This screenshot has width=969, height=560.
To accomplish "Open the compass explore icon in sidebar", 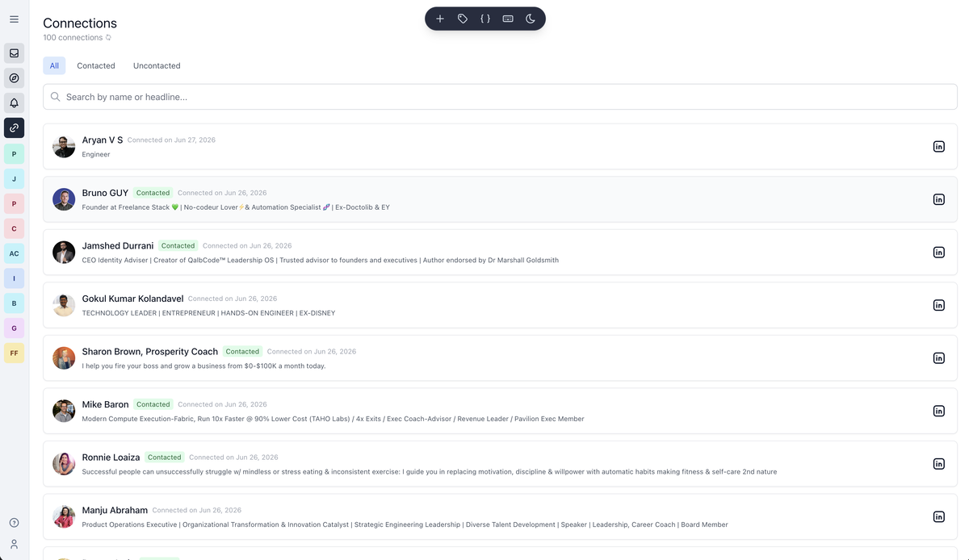I will [14, 78].
